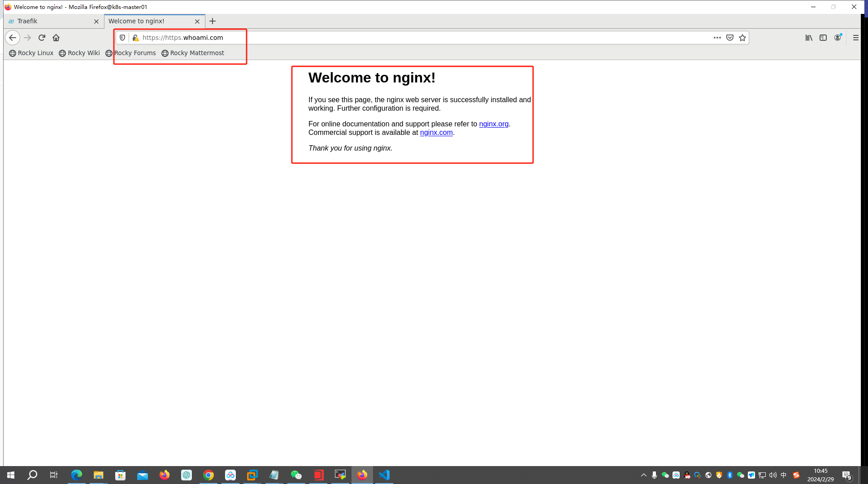Close the Traefik tab

tap(96, 21)
